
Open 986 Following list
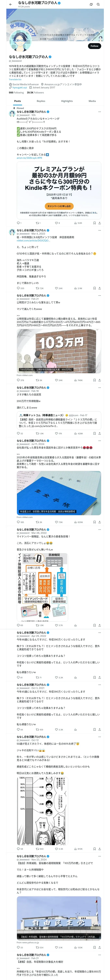pos(16,92)
